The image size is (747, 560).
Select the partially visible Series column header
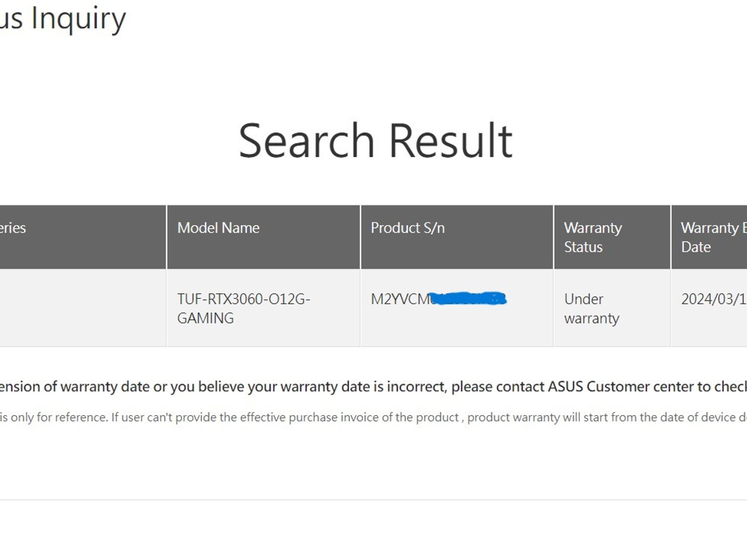(x=83, y=237)
